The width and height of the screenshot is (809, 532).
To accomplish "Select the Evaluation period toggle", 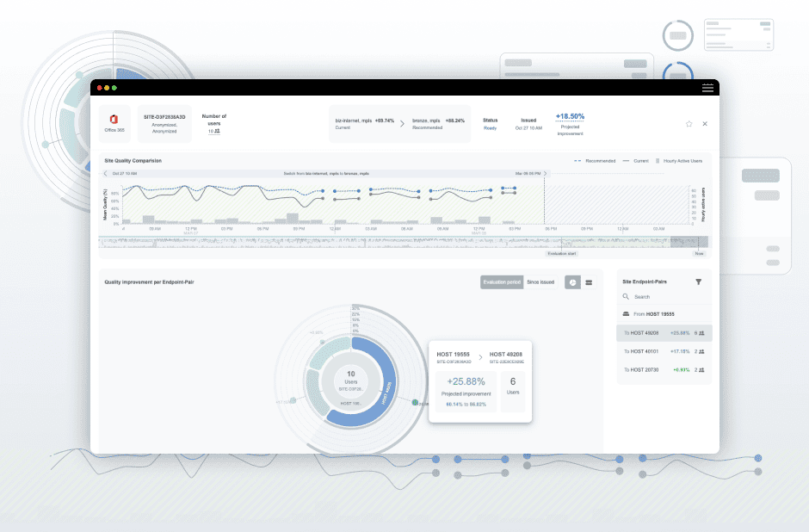I will [501, 282].
